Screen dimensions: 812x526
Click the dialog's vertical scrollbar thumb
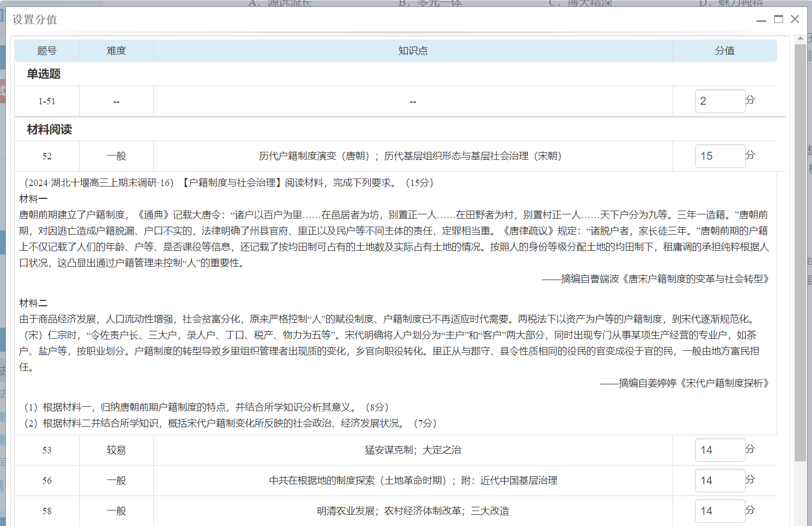800,251
